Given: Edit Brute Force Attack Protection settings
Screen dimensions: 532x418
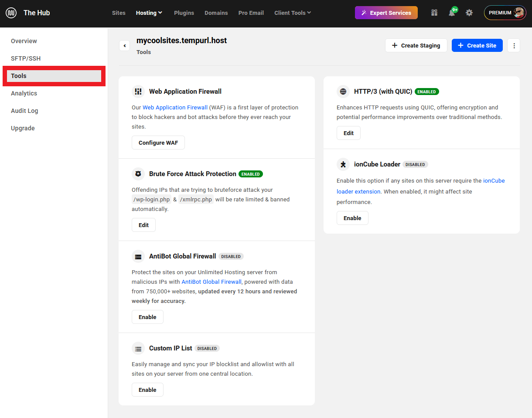Looking at the screenshot, I should 143,225.
